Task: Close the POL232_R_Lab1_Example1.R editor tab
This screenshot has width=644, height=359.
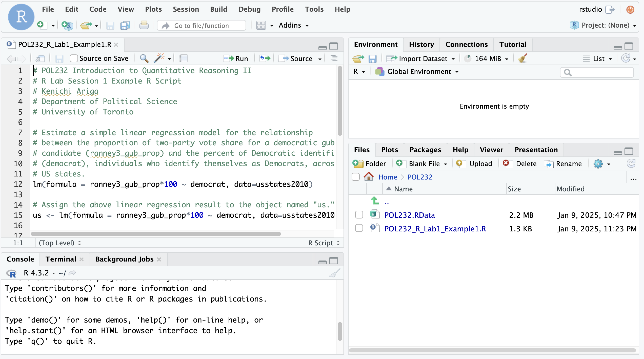Action: click(x=116, y=45)
